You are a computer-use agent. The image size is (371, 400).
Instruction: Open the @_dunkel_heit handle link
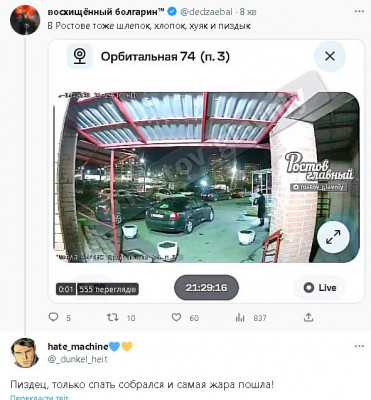pos(78,359)
